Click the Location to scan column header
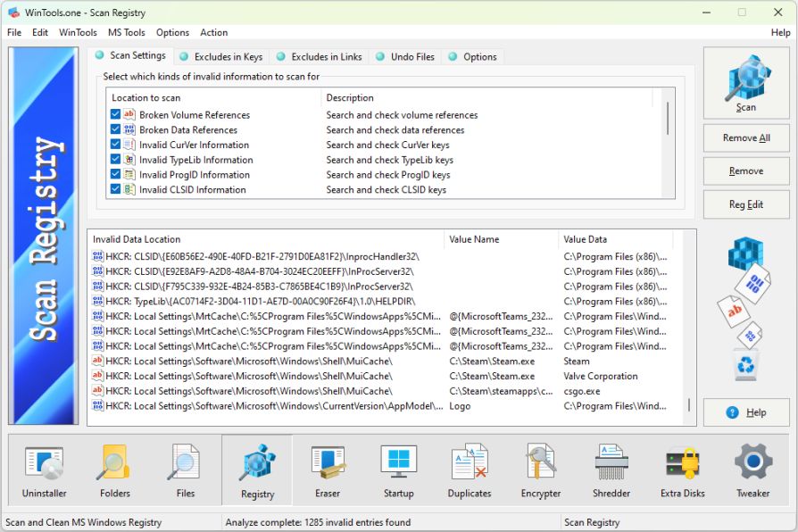Viewport: 798px width, 532px height. pyautogui.click(x=213, y=98)
